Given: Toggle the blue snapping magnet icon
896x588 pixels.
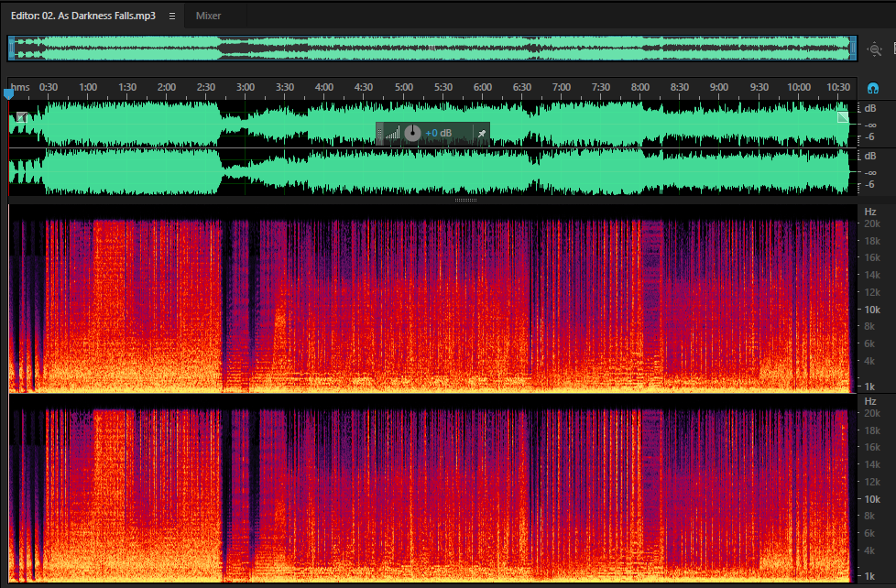Looking at the screenshot, I should point(872,88).
